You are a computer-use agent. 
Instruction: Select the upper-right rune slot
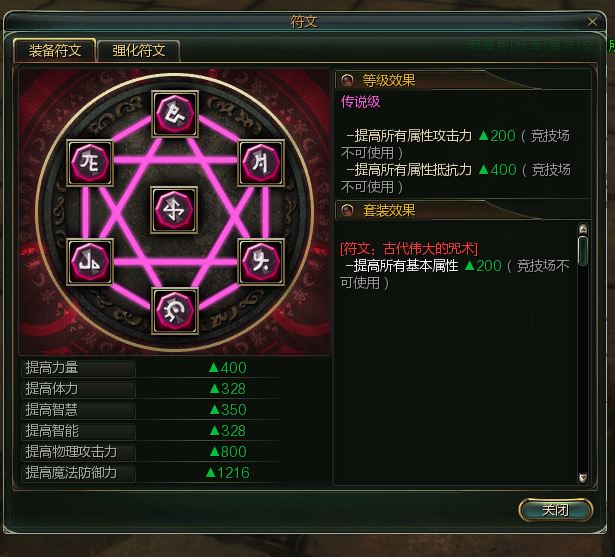pyautogui.click(x=261, y=162)
